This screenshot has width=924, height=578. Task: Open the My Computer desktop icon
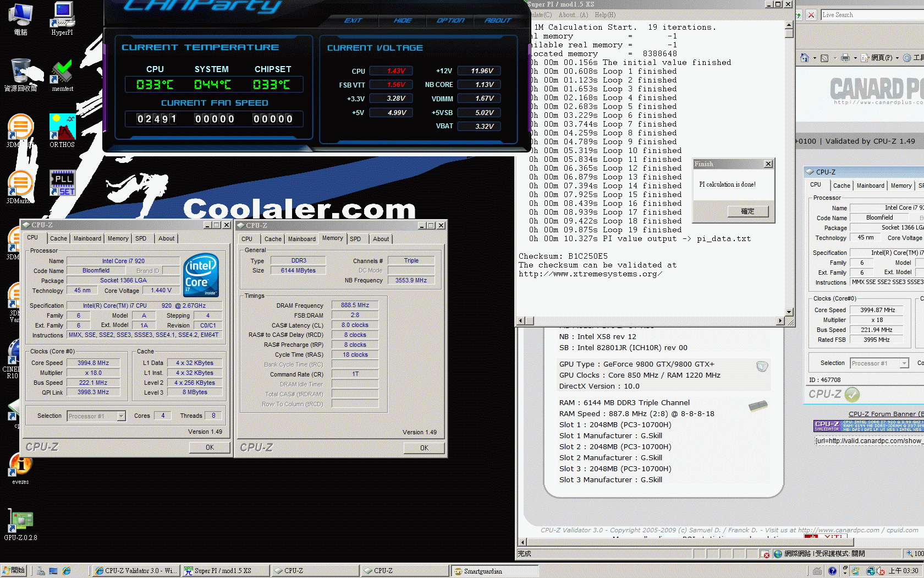(x=20, y=19)
